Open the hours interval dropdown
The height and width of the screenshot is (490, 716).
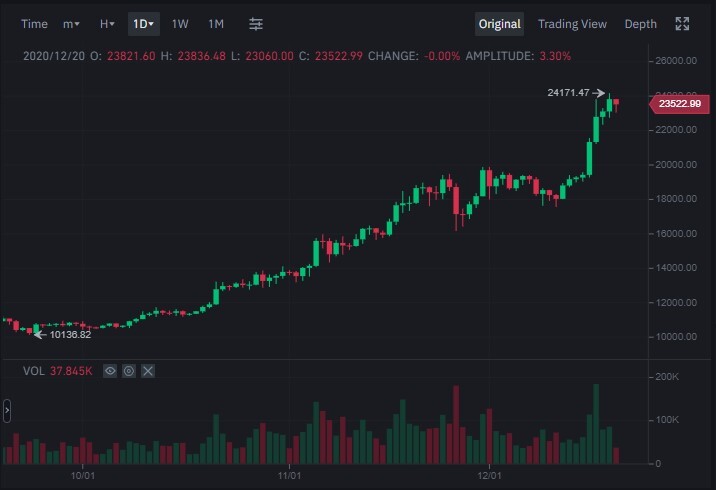(107, 24)
